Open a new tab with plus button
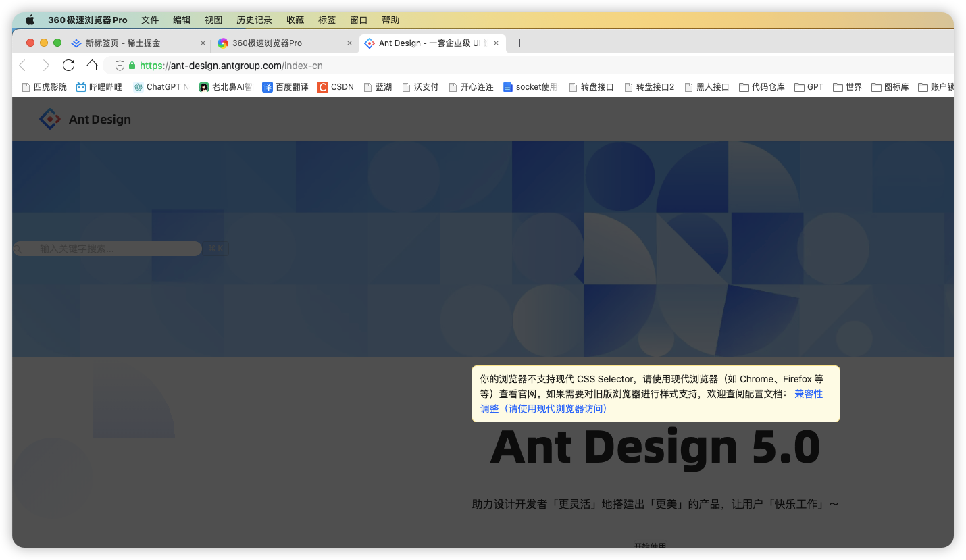This screenshot has height=560, width=966. pyautogui.click(x=519, y=43)
